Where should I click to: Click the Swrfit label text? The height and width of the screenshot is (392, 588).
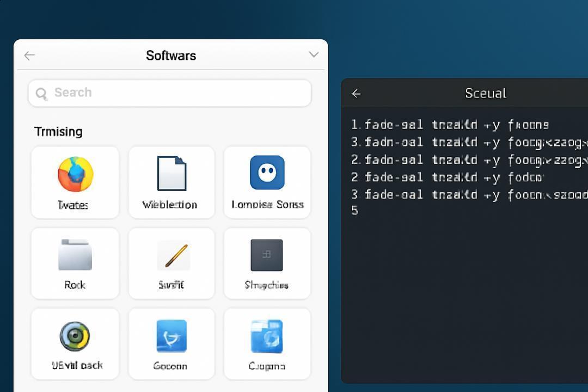(171, 285)
